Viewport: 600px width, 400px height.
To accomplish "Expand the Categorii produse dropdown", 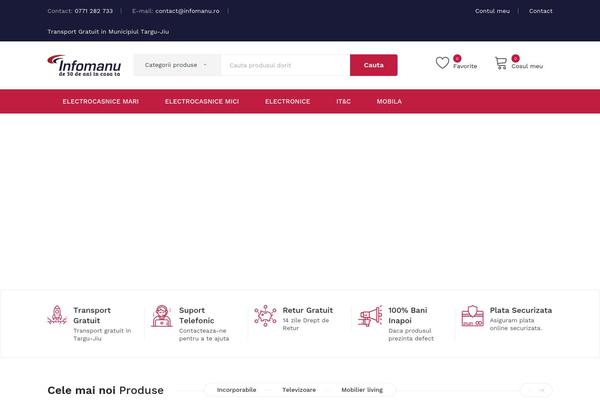I will click(x=177, y=65).
